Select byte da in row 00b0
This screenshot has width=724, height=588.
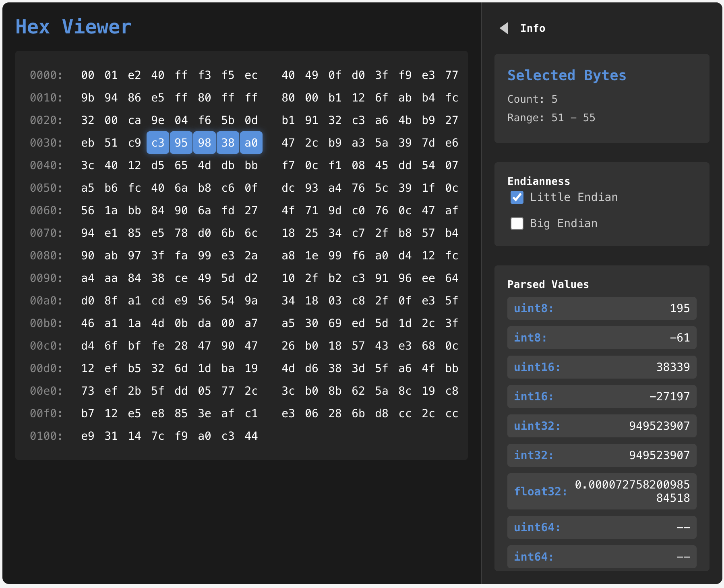click(205, 323)
